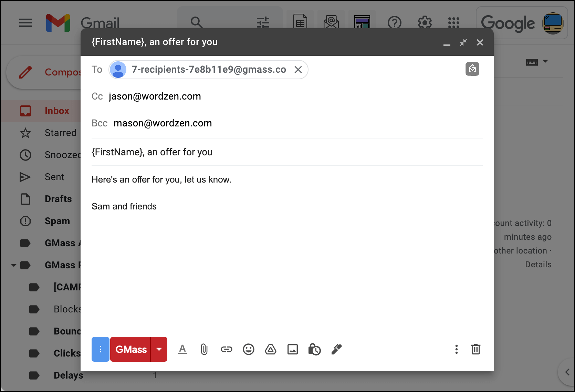The height and width of the screenshot is (392, 575).
Task: Open Gmail support help icon
Action: 395,23
